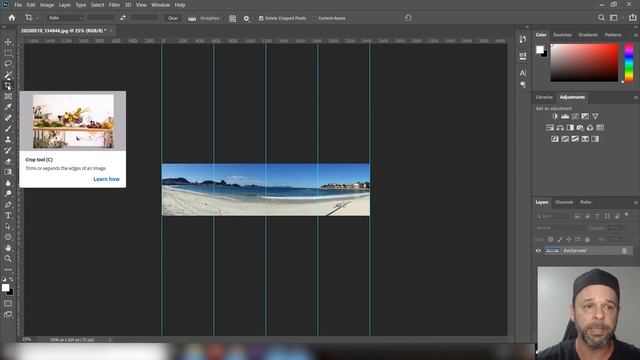Open the Color panel flyout menu
Screen dimensions: 640x360
(636, 35)
